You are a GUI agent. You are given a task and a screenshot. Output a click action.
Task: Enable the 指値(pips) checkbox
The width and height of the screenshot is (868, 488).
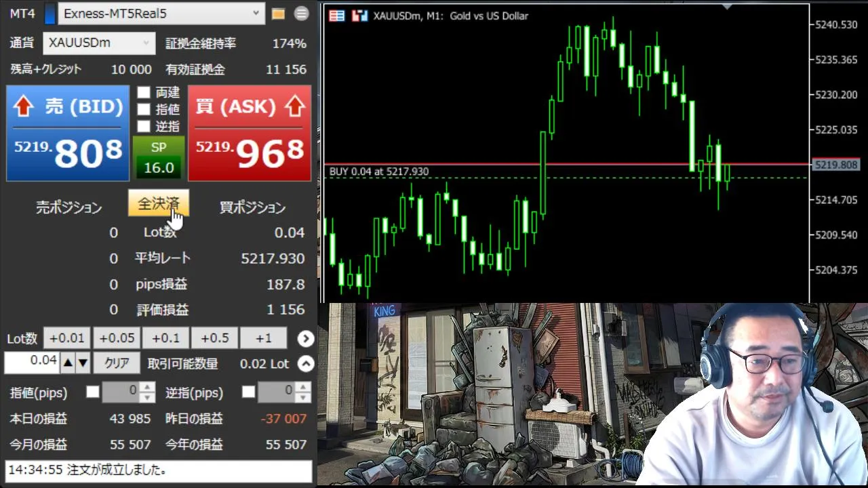[x=93, y=392]
